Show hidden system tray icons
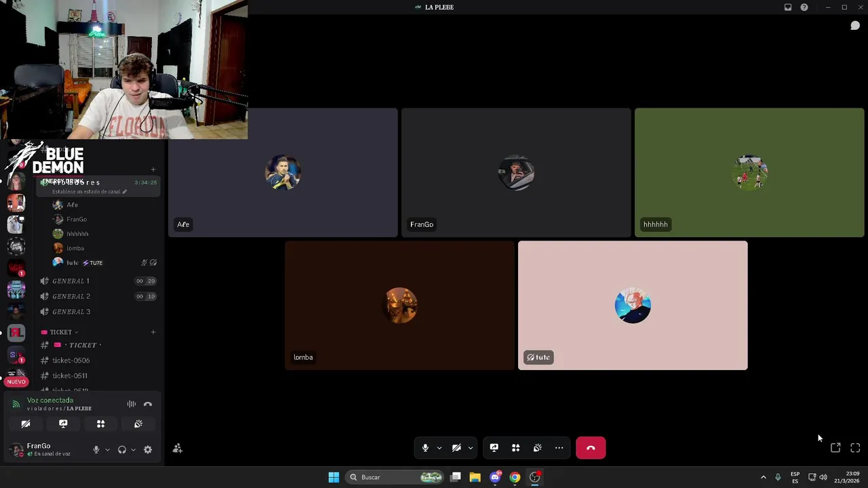868x488 pixels. tap(764, 477)
